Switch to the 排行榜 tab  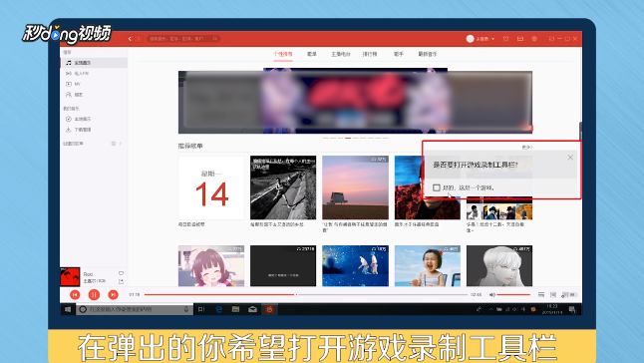tap(370, 54)
